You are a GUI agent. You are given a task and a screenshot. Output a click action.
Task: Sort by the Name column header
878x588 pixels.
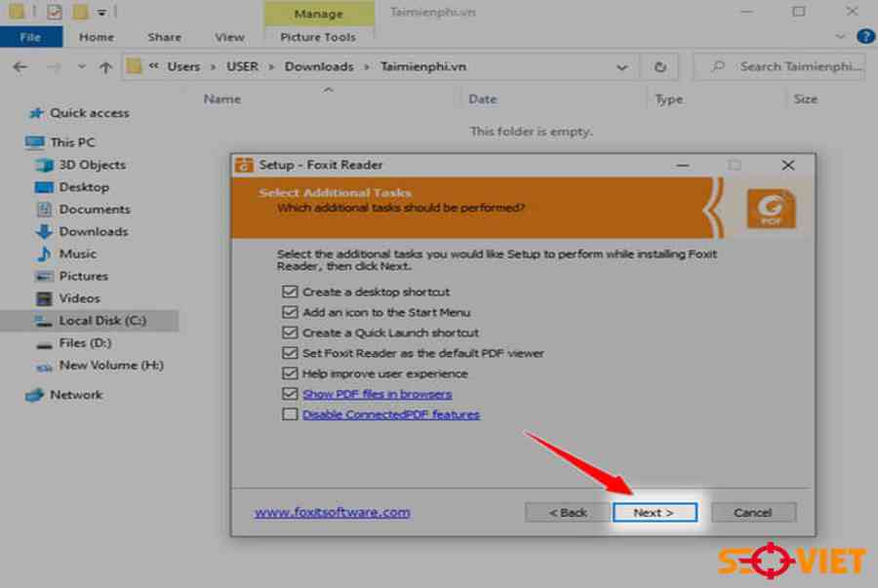pos(222,99)
